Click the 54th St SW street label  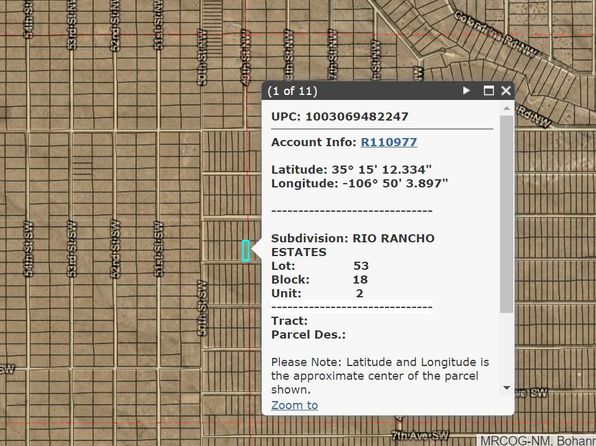point(29,249)
